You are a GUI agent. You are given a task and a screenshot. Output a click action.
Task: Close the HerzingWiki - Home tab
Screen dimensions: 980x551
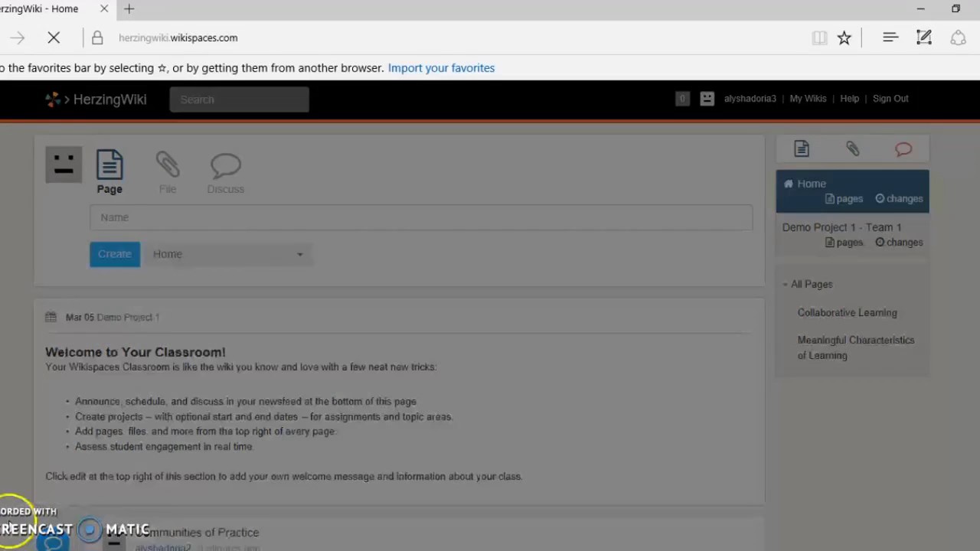pos(105,9)
